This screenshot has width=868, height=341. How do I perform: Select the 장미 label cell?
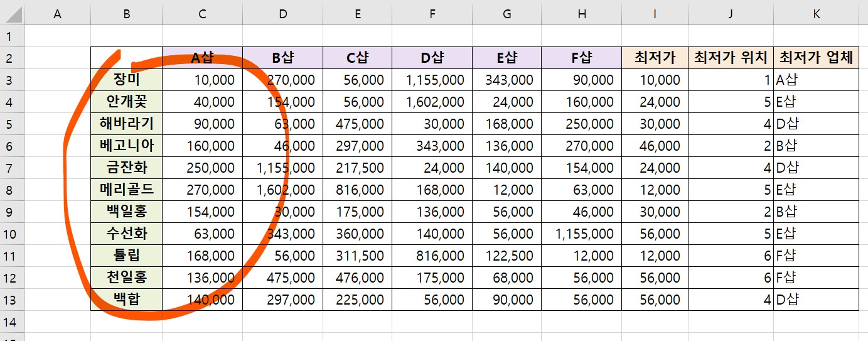pos(126,80)
